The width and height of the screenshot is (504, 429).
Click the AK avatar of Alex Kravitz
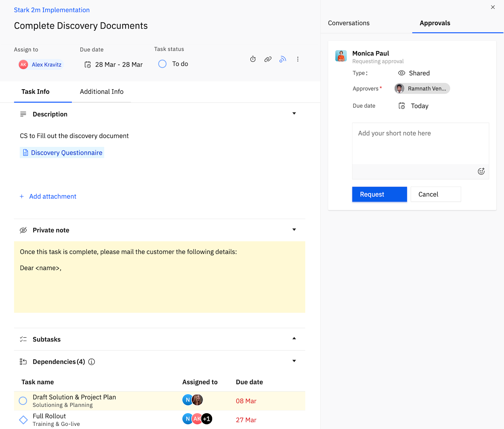click(x=23, y=65)
